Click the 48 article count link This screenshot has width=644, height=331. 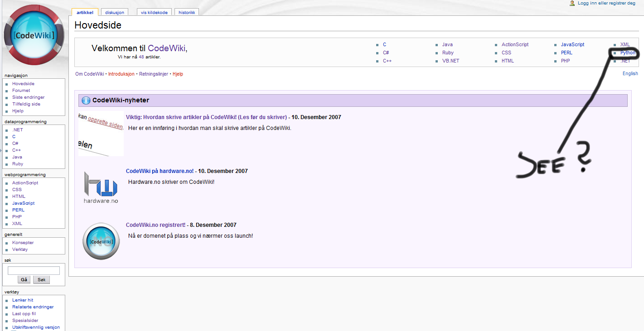tap(141, 57)
